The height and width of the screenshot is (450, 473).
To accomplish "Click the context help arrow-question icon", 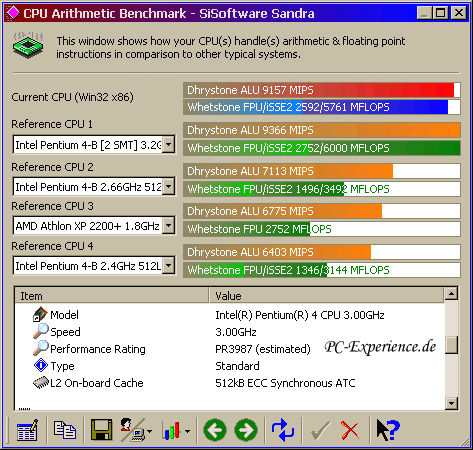I will (x=388, y=430).
